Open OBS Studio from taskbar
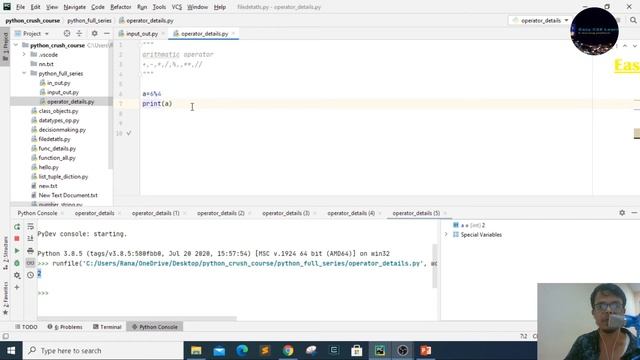Image resolution: width=640 pixels, height=360 pixels. pyautogui.click(x=402, y=351)
